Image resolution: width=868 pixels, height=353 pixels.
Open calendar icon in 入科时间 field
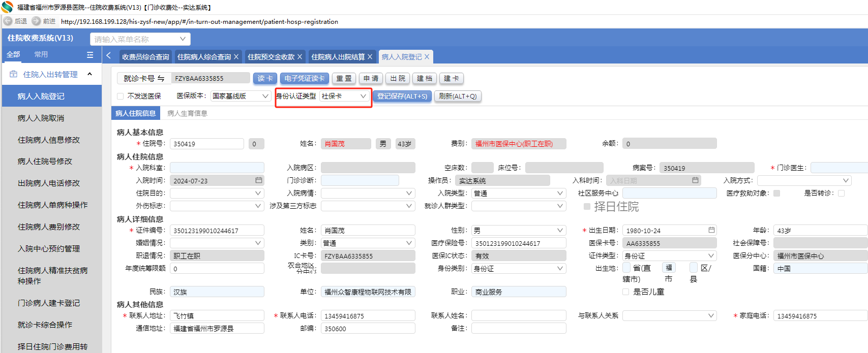[x=696, y=180]
